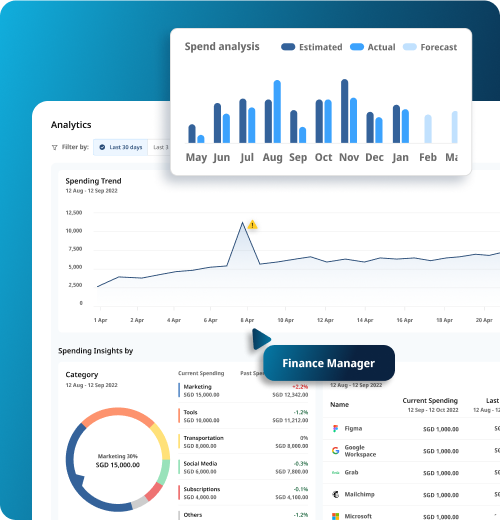
Task: Click the Microsoft logo icon
Action: tap(336, 516)
